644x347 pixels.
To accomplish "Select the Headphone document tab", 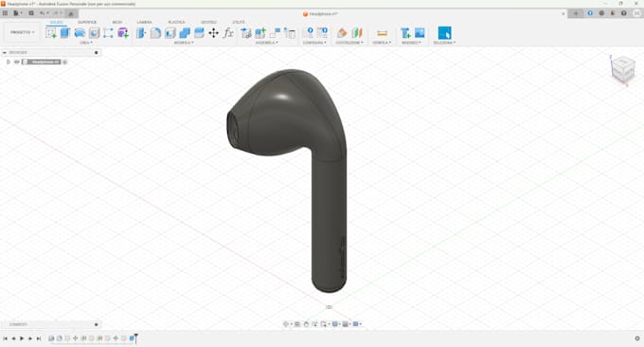I will (320, 14).
